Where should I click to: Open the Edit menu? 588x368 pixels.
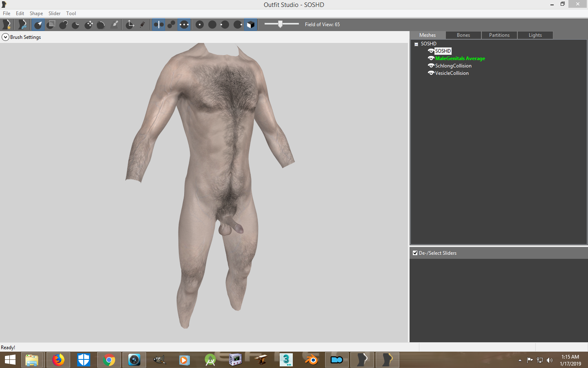(x=20, y=13)
